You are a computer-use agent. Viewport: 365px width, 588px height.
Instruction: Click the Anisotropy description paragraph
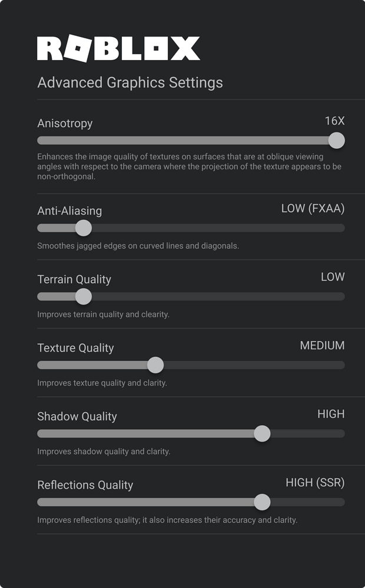point(189,166)
